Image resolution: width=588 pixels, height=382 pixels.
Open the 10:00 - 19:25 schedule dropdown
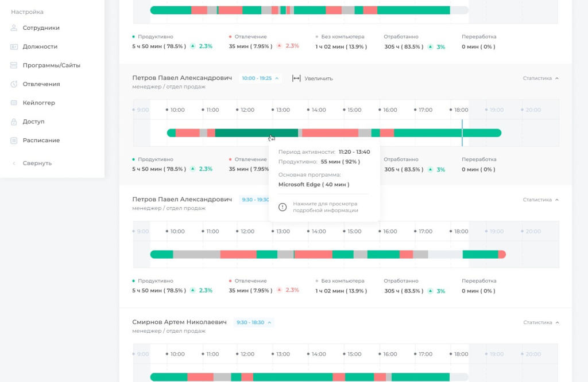[x=260, y=78]
